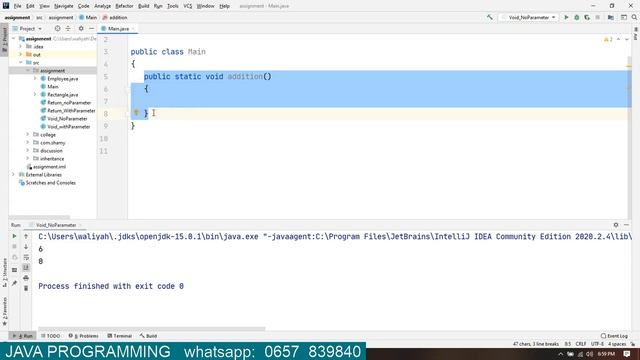640x360 pixels.
Task: Open the Edit menu
Action: point(30,6)
